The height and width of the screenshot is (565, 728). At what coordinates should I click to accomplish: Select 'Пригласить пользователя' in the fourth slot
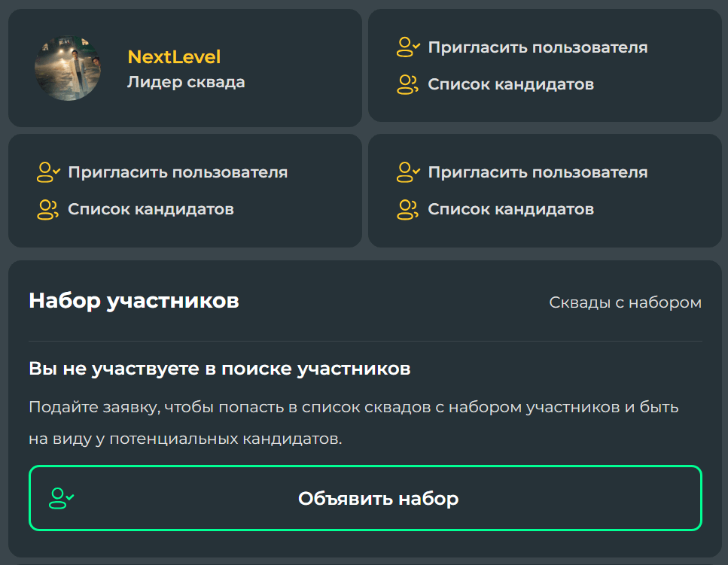(x=538, y=172)
